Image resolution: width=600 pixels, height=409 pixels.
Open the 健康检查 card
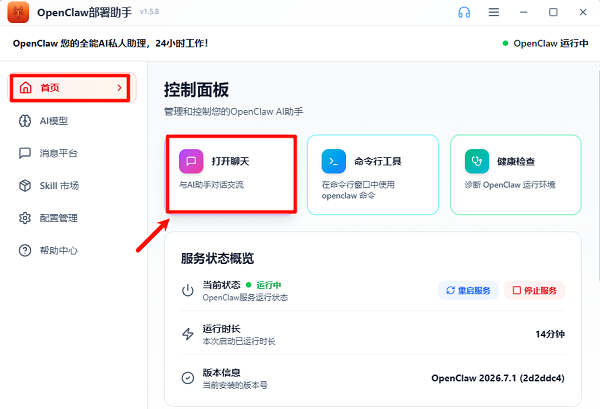(x=516, y=174)
